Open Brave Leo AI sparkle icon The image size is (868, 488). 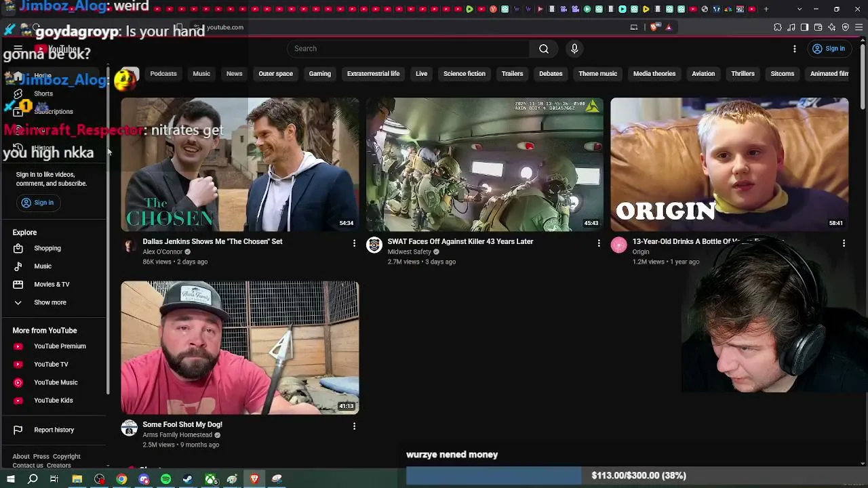coord(832,27)
